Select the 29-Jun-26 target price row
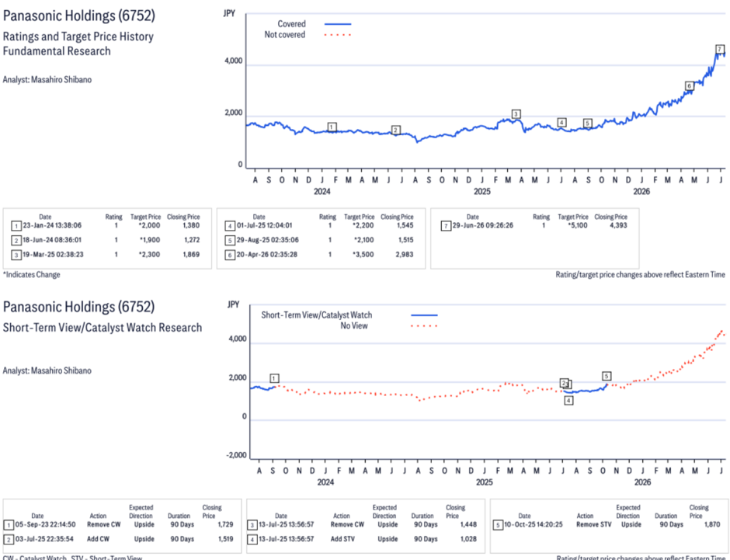 [534, 226]
